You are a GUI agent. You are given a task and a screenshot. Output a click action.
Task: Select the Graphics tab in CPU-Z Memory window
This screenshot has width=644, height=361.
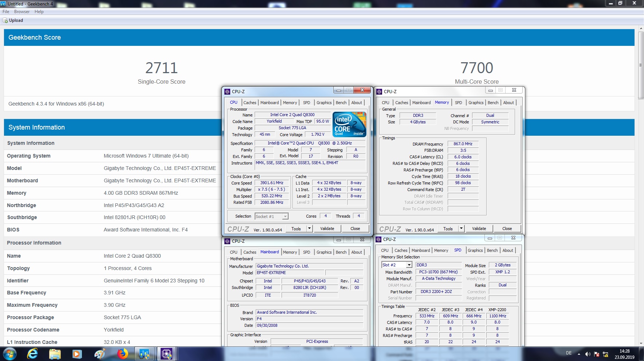pos(476,103)
